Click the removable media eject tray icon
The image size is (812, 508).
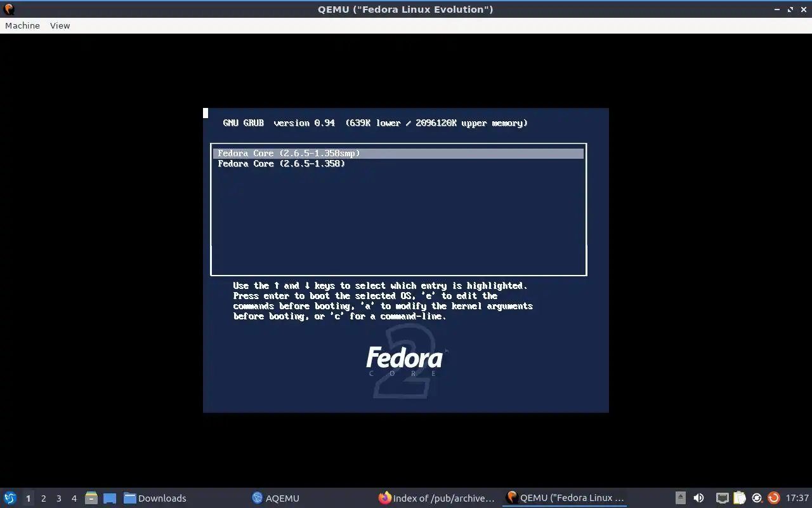(681, 498)
